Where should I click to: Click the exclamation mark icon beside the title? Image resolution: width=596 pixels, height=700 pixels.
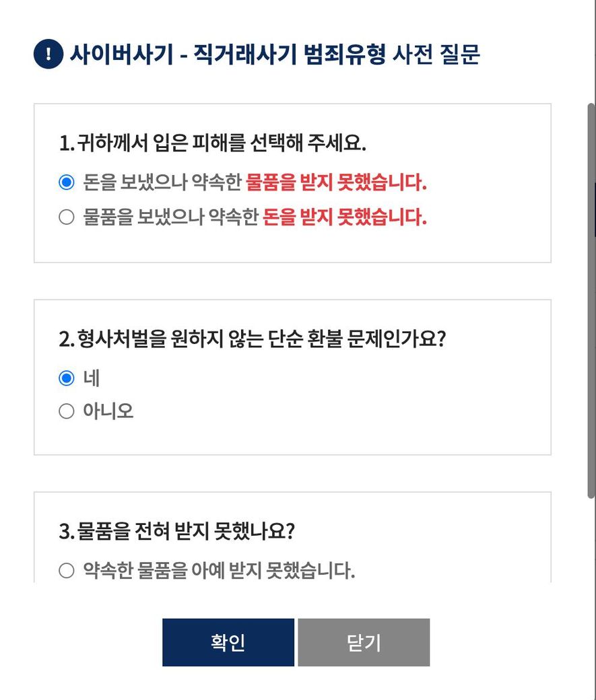coord(48,55)
